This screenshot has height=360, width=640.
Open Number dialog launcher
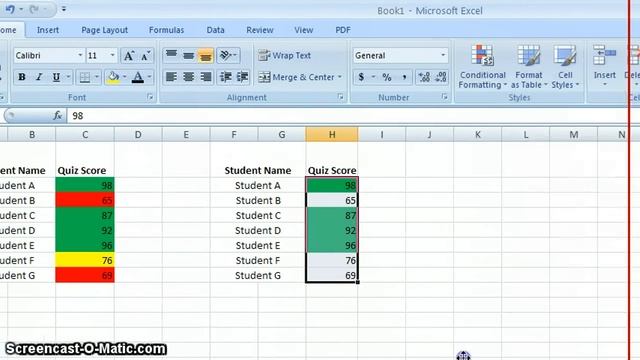coord(444,97)
